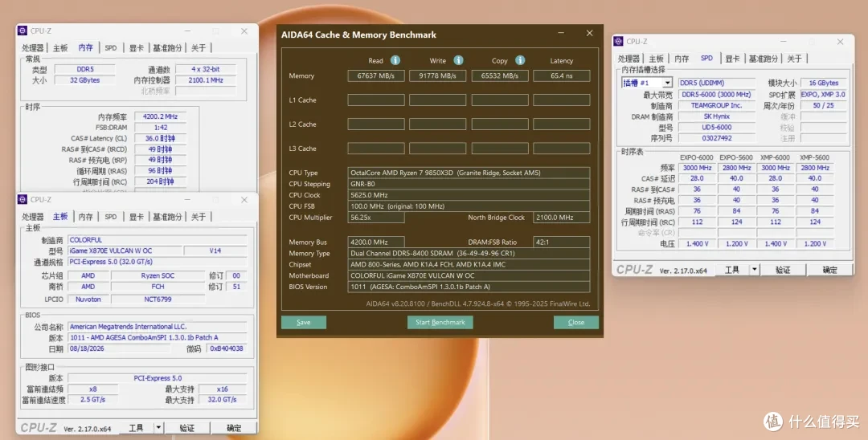Click 确定 button in motherboard CPU-Z window
Image resolution: width=868 pixels, height=440 pixels.
(234, 428)
